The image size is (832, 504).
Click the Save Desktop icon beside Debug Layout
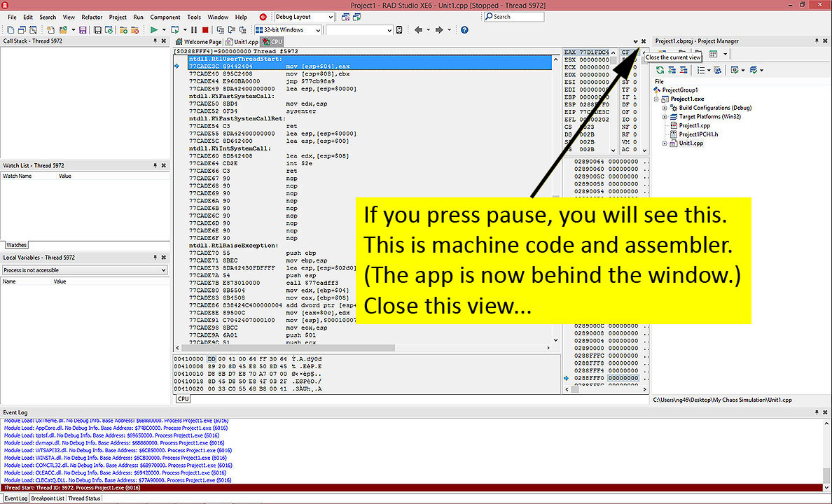(x=345, y=17)
